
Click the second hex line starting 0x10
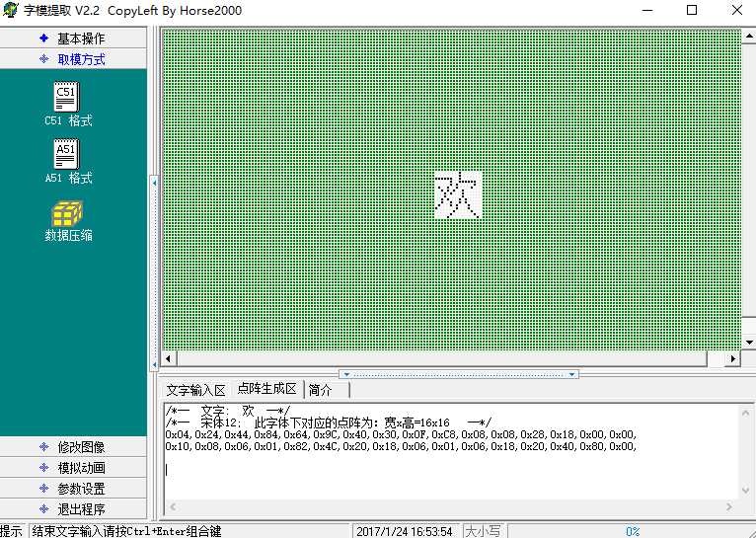click(401, 446)
